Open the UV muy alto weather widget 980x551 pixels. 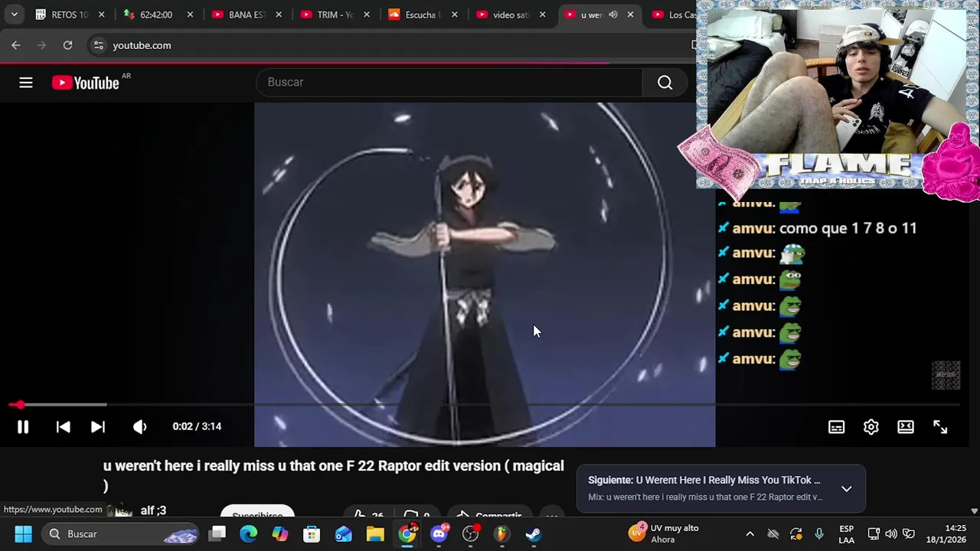pos(665,533)
